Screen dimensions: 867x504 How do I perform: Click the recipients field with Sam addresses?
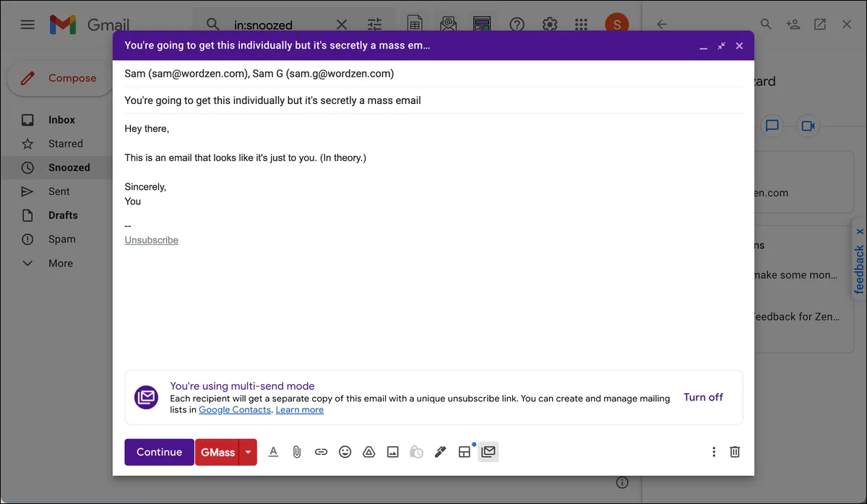tap(433, 74)
